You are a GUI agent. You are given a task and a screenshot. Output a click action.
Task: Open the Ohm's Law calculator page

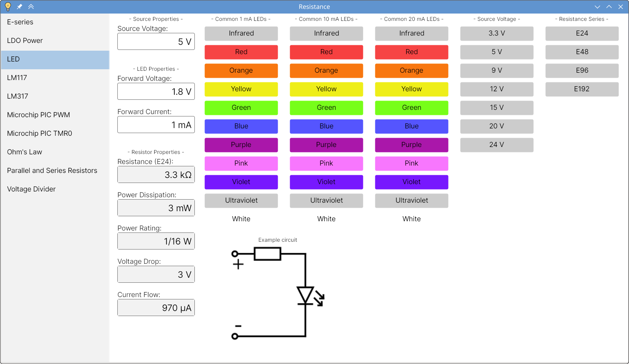coord(24,152)
